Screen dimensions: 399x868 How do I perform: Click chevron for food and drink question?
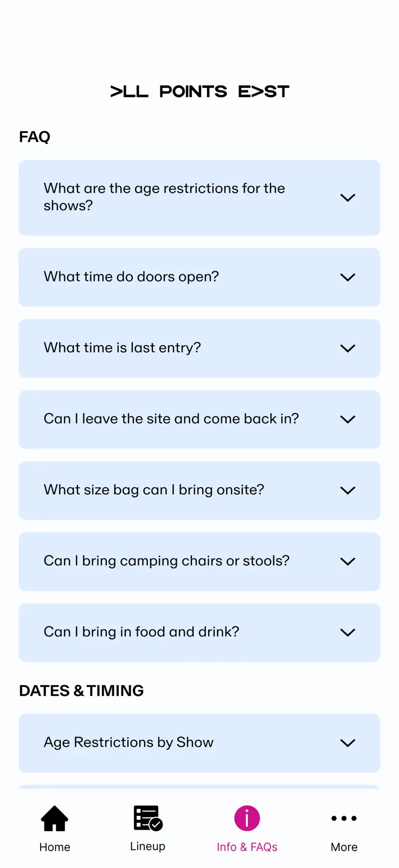(x=347, y=633)
